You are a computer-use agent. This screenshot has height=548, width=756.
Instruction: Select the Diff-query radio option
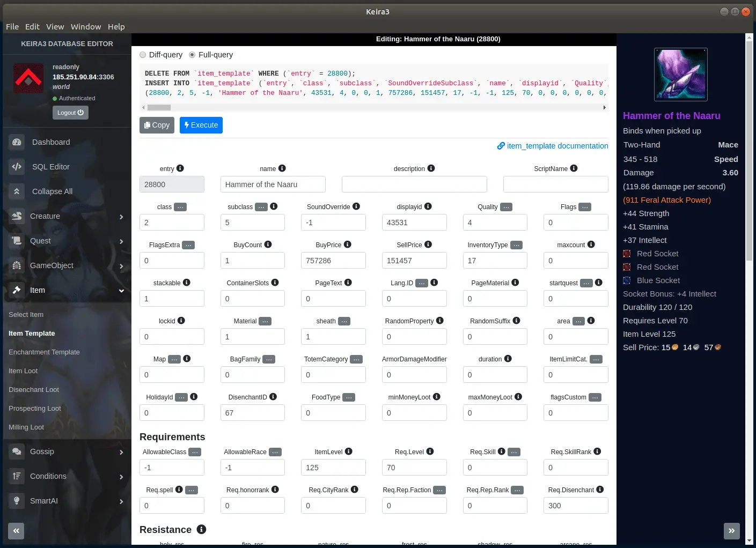[143, 55]
